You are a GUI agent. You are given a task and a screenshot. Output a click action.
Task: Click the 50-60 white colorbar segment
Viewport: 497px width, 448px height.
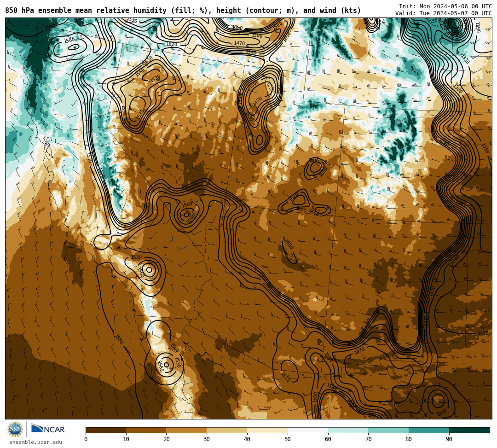pos(308,430)
